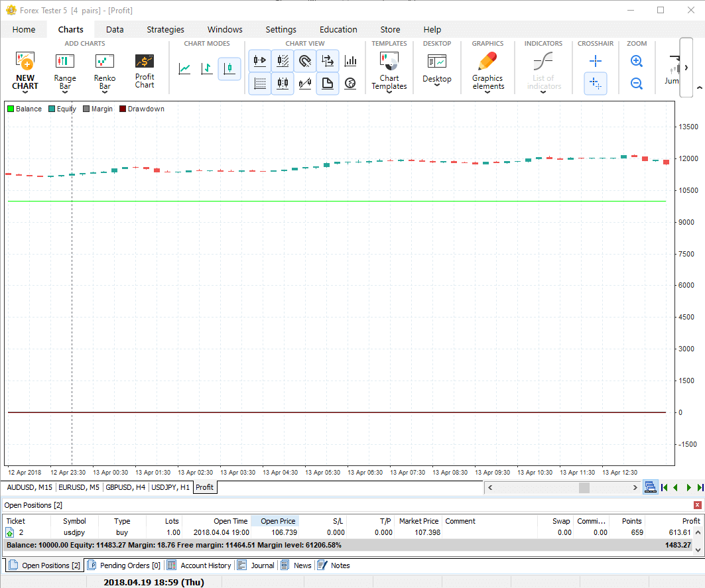705x588 pixels.
Task: Open the Strategies ribbon tab
Action: (x=165, y=29)
